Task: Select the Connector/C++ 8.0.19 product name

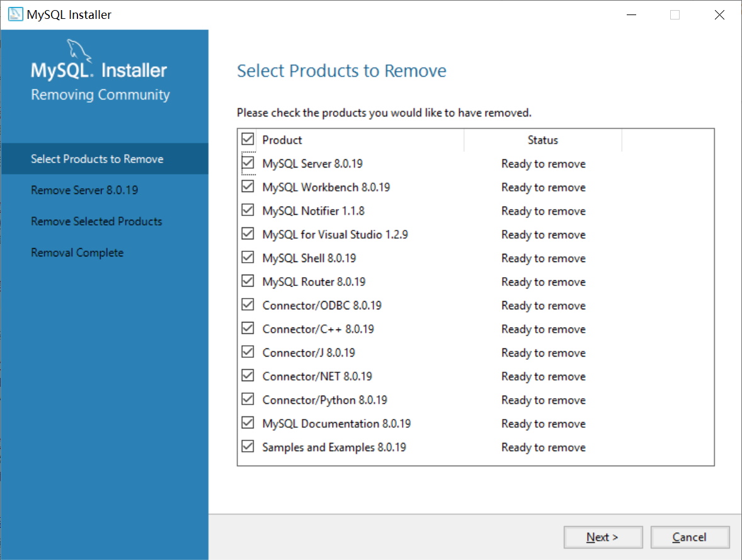Action: click(318, 329)
